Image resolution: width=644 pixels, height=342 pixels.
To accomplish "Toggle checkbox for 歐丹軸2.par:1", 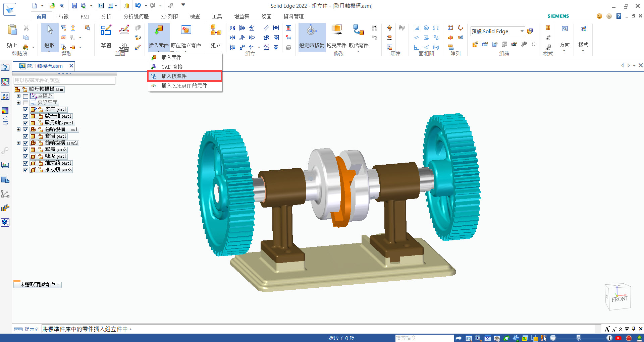I will click(x=25, y=123).
